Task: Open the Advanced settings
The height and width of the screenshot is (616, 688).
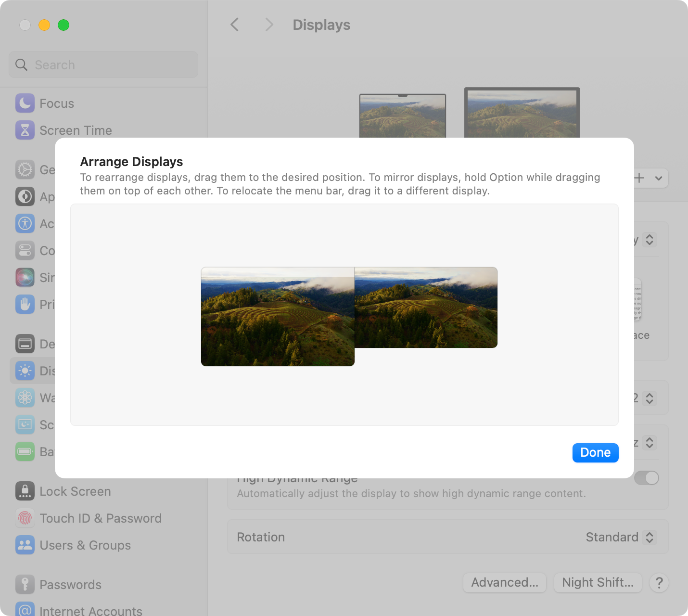Action: click(504, 582)
